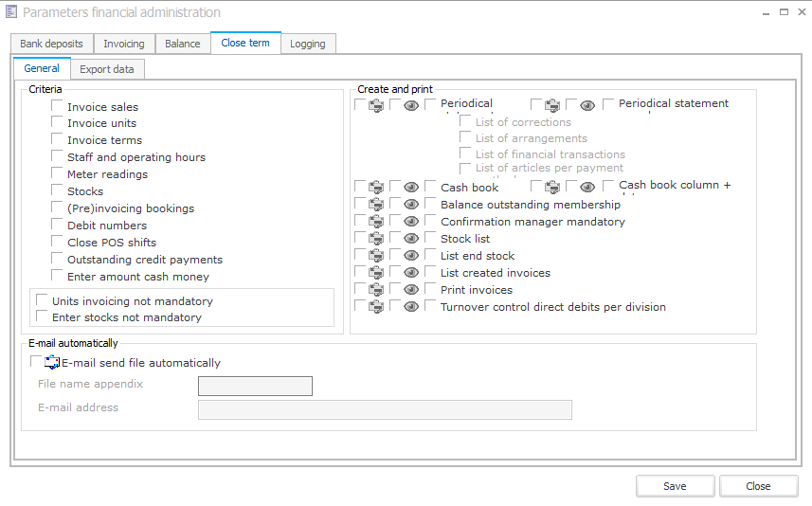Tick Outstanding credit payments checkbox

57,259
